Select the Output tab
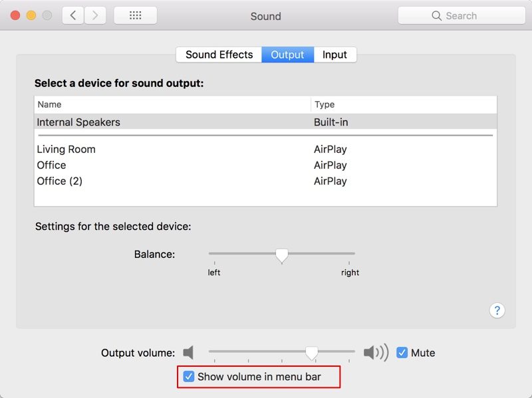 click(287, 54)
